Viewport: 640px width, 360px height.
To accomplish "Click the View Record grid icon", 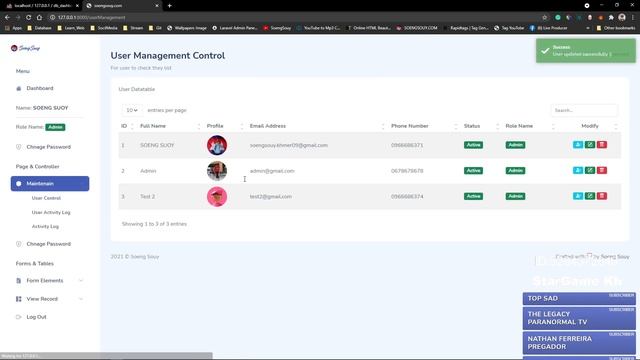I will coord(18,299).
